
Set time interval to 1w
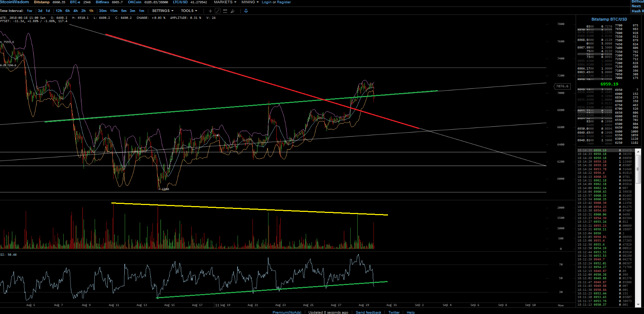pos(30,11)
